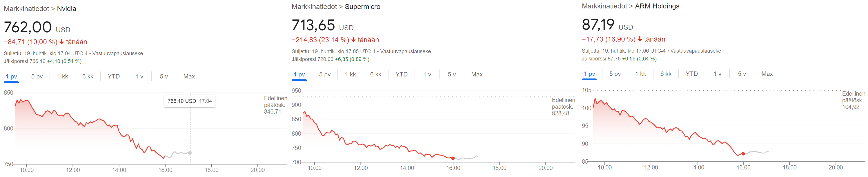Viewport: 868px width, 177px height.
Task: Open Markkinatiedot link above Supermicro
Action: [314, 7]
